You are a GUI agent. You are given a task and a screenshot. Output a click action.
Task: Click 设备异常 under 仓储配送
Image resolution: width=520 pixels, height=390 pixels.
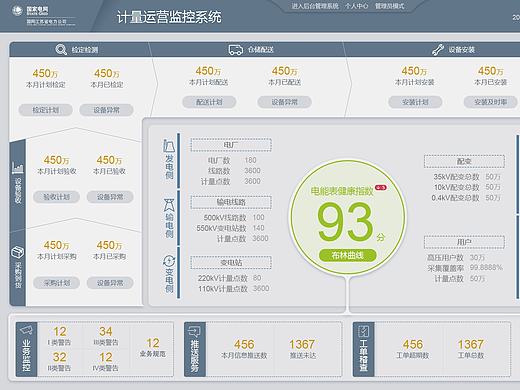pyautogui.click(x=284, y=102)
